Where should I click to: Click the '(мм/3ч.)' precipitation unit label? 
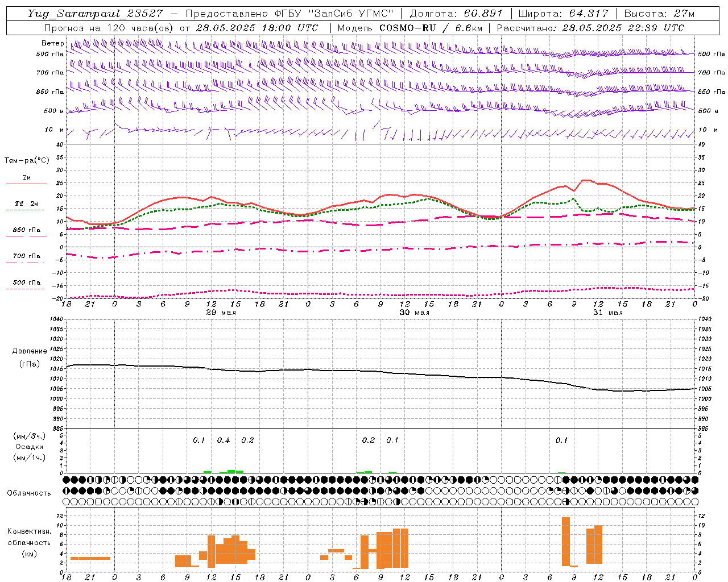click(x=29, y=436)
